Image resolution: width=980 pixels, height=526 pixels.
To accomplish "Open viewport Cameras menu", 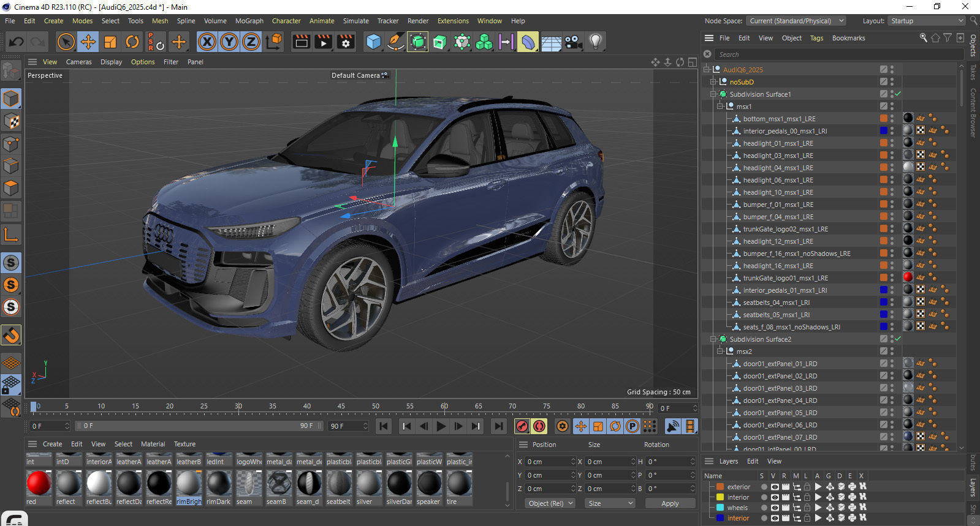I will (x=78, y=62).
